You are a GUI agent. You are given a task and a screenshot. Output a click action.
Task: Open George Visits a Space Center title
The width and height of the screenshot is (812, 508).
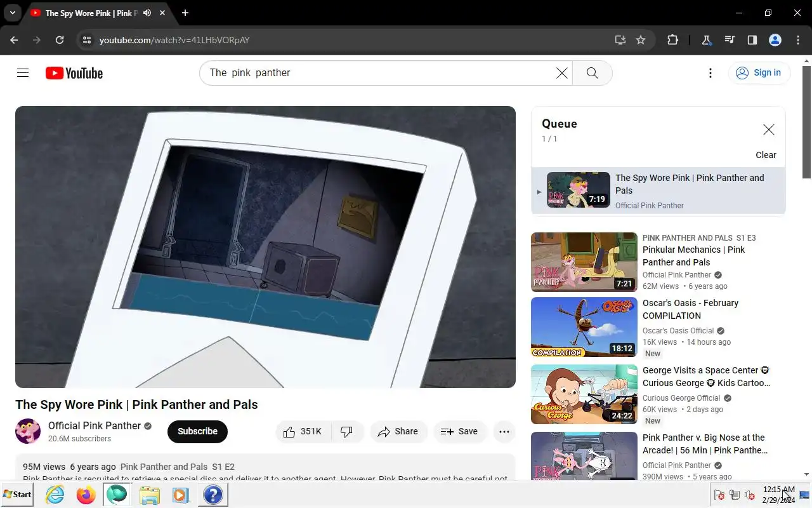[x=707, y=377]
